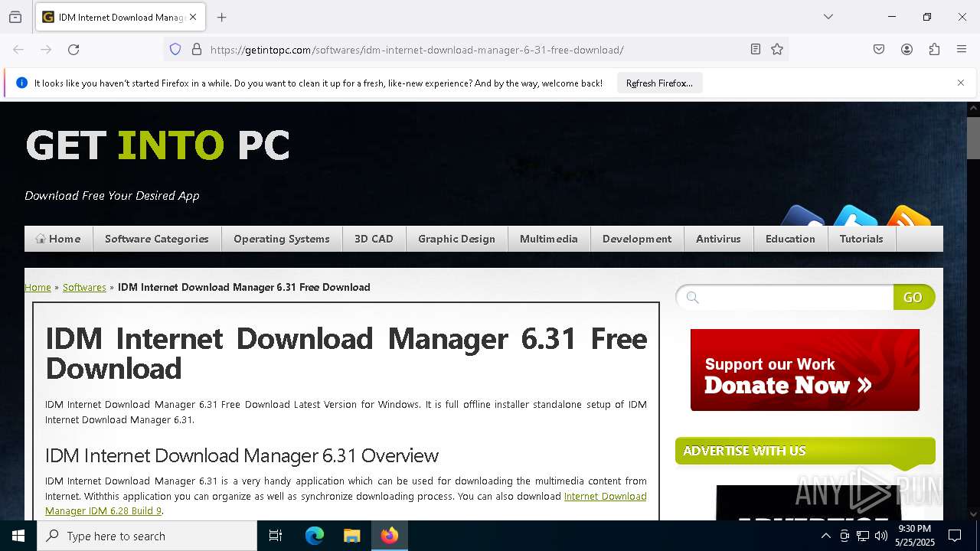Viewport: 980px width, 551px height.
Task: Open the Firefox application menu
Action: coord(962,50)
